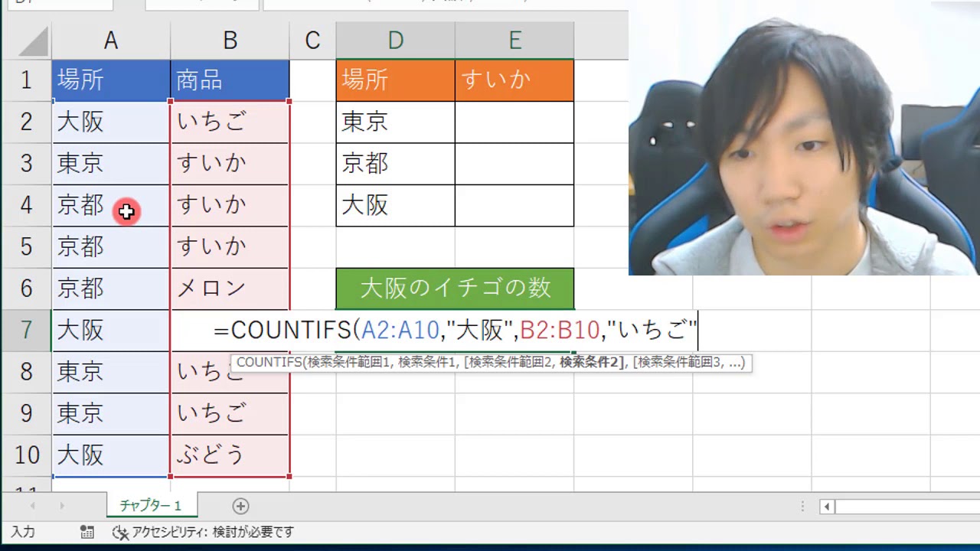Click cell B9 containing いちご
The height and width of the screenshot is (551, 980).
(230, 414)
